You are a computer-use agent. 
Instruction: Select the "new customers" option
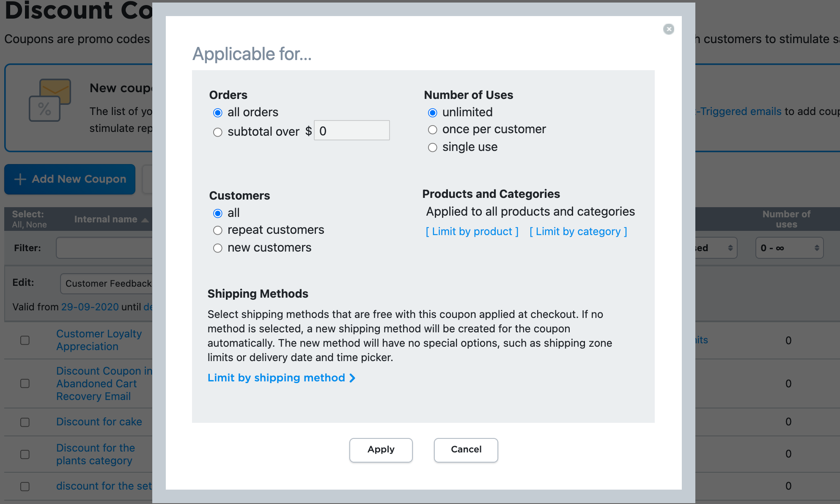pos(218,248)
